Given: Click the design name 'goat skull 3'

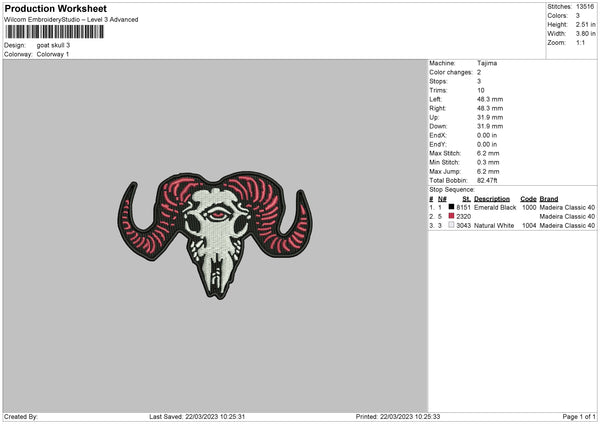Looking at the screenshot, I should [53, 45].
